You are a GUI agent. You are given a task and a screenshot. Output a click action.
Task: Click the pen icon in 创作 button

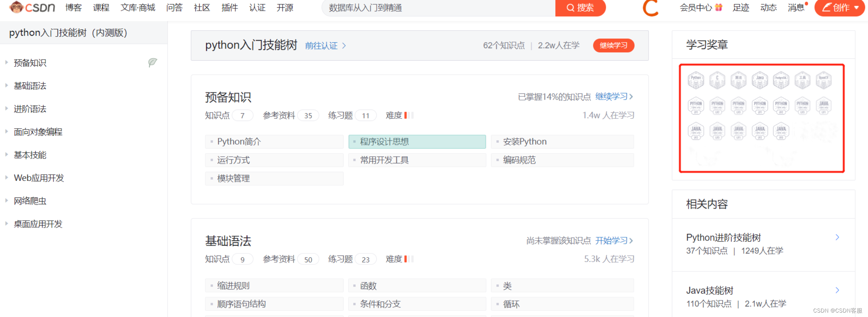pyautogui.click(x=826, y=7)
